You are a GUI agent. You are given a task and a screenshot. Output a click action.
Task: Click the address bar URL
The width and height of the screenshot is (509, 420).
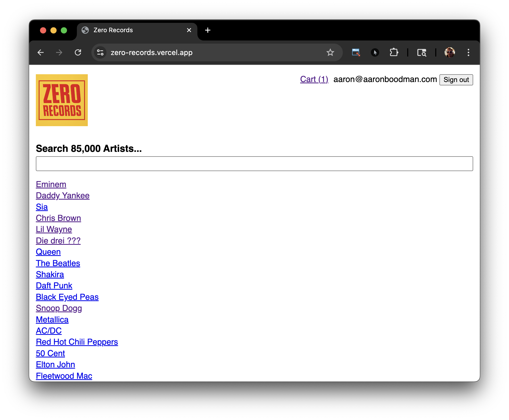(x=151, y=53)
